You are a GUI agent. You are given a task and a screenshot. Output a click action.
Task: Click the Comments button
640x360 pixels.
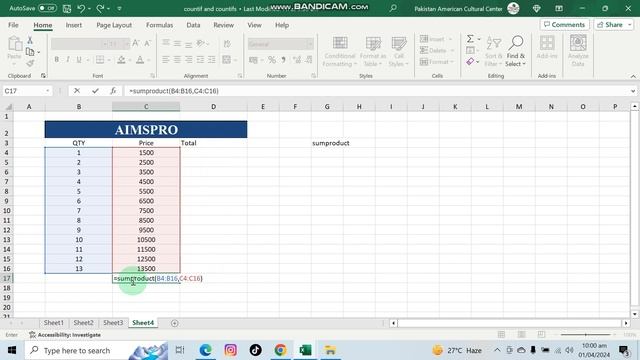coord(564,24)
